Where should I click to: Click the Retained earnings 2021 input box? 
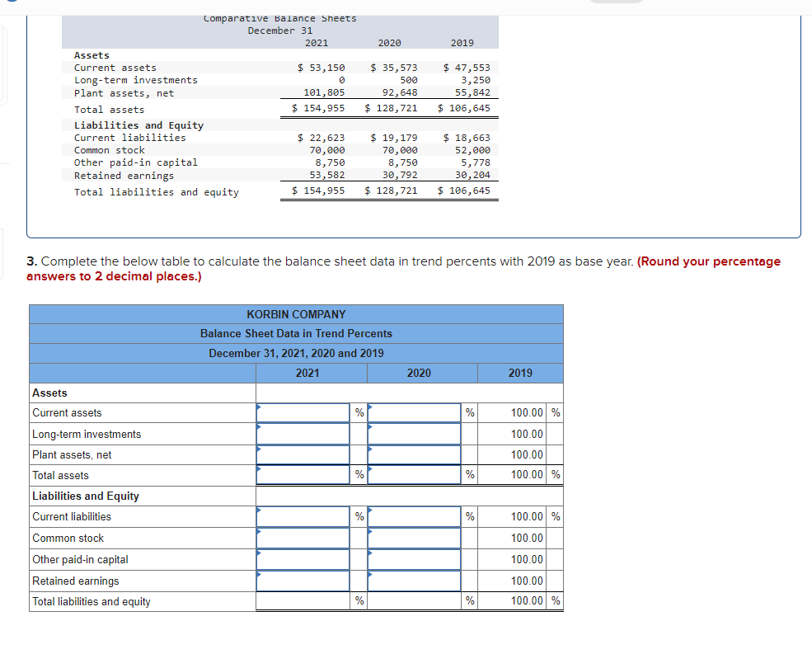[x=303, y=581]
